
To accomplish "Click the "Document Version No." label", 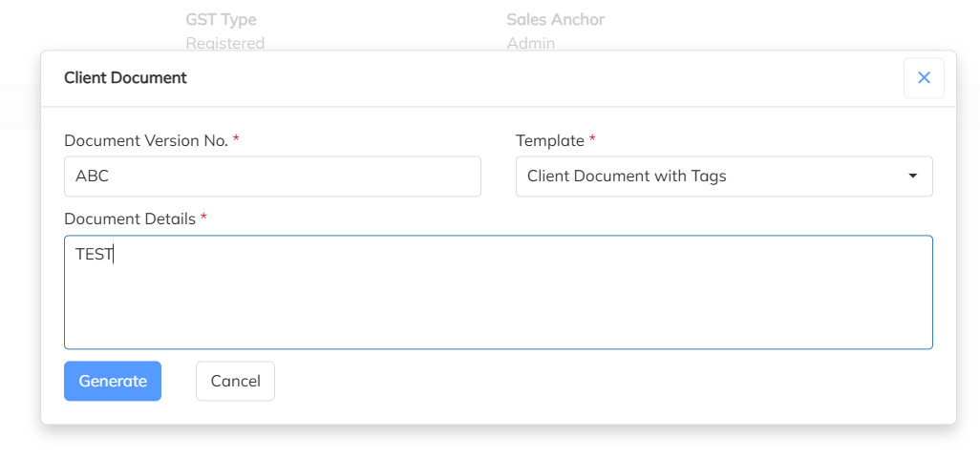I will [146, 140].
